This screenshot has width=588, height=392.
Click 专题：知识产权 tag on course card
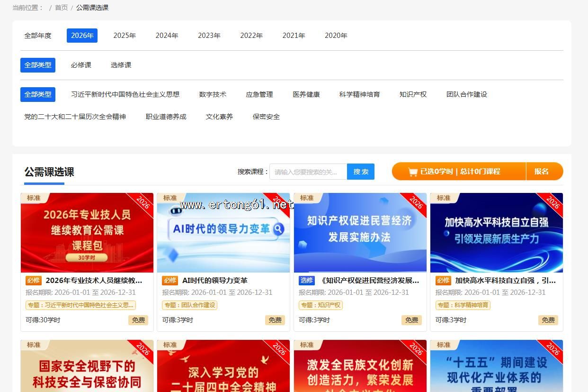point(321,305)
